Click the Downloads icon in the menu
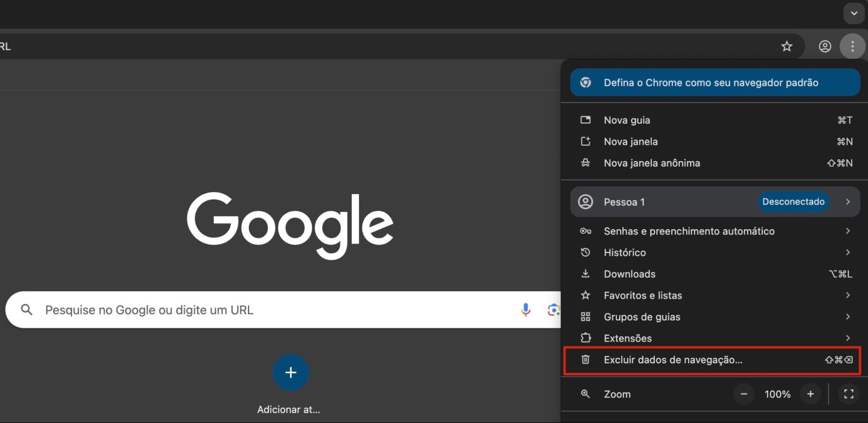This screenshot has width=868, height=423. click(586, 274)
